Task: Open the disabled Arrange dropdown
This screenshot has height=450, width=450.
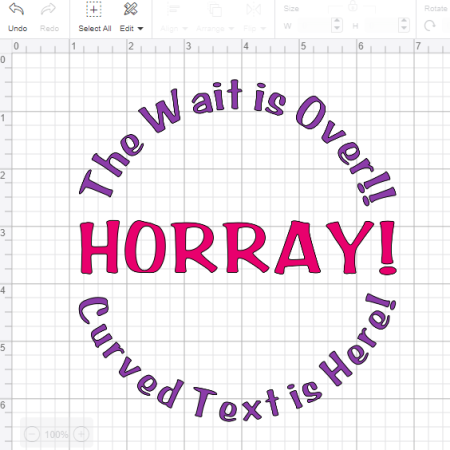Action: [x=215, y=29]
